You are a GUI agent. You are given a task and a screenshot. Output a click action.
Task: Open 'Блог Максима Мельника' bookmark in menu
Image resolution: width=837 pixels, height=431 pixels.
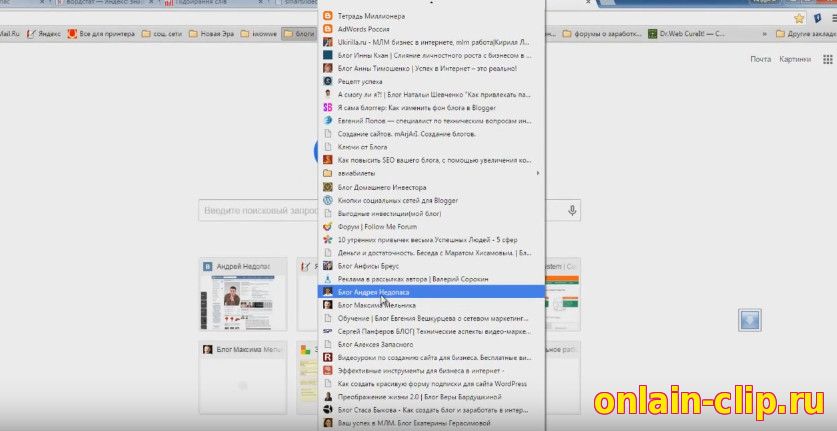[431, 305]
